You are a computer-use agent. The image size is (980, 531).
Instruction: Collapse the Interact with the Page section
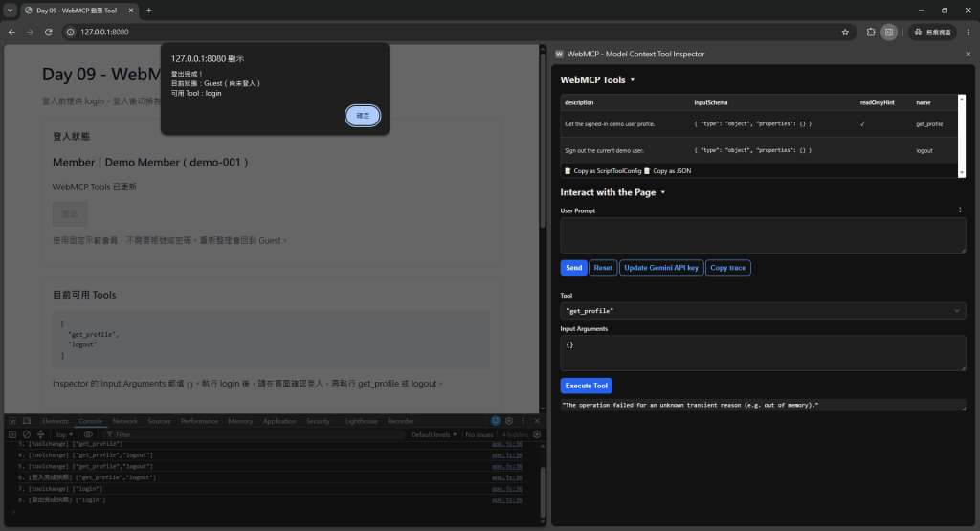click(612, 192)
